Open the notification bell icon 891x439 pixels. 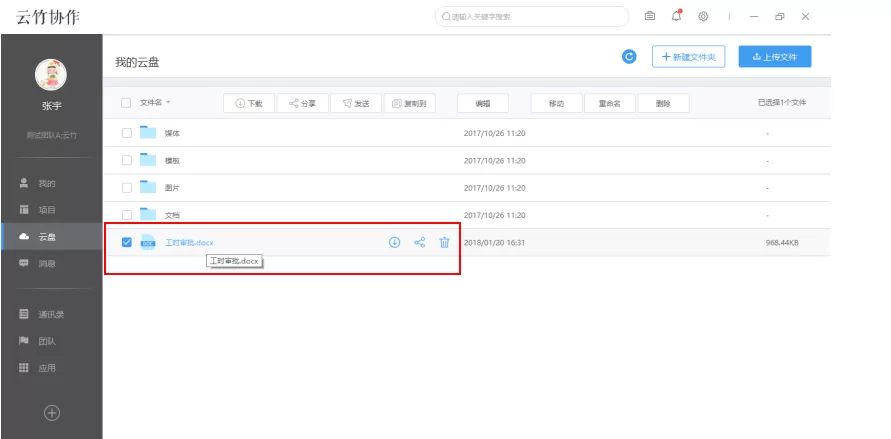(676, 16)
